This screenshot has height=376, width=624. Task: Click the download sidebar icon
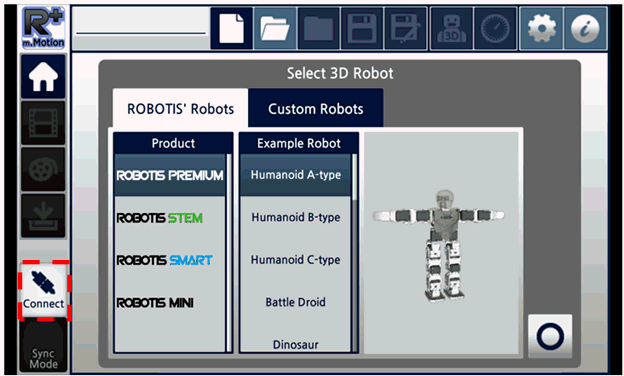point(43,216)
